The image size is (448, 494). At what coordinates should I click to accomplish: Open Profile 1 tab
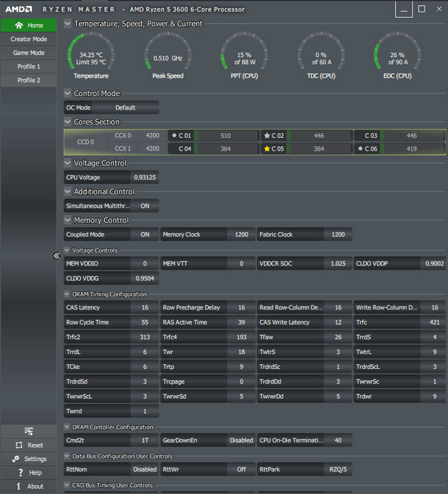pos(29,67)
